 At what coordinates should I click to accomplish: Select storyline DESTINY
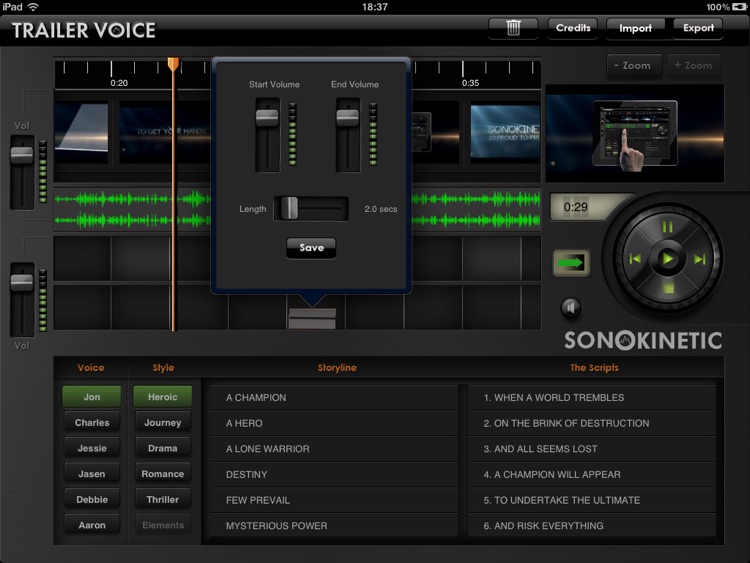(334, 475)
